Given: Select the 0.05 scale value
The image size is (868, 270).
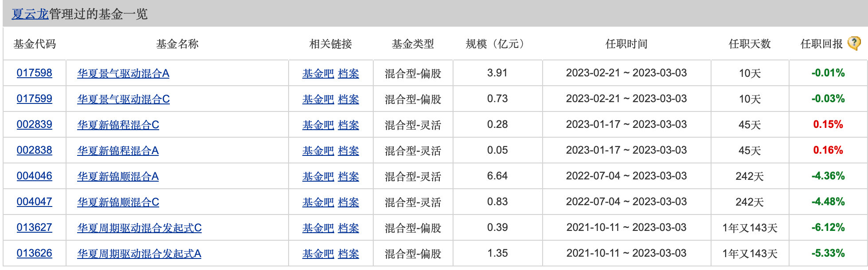Looking at the screenshot, I should [497, 150].
